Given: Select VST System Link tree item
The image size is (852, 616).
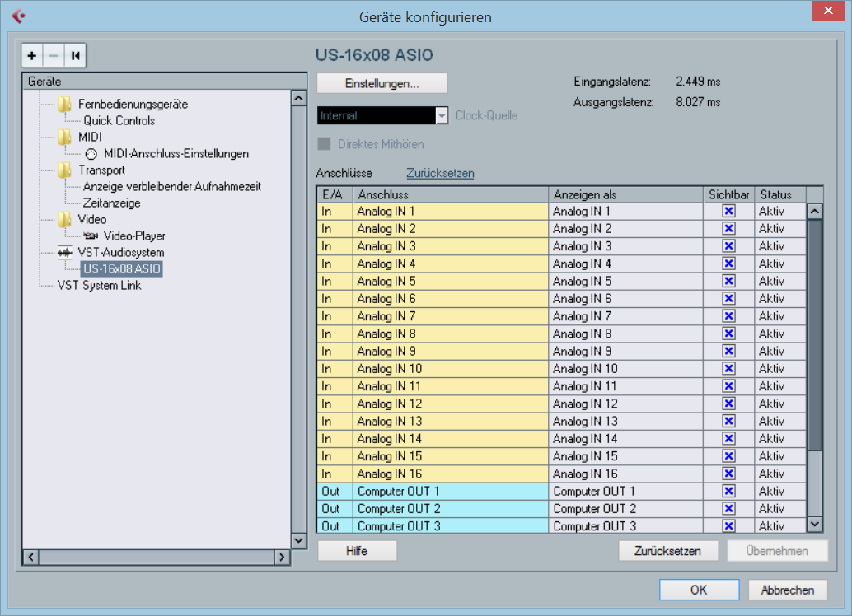Looking at the screenshot, I should click(99, 285).
